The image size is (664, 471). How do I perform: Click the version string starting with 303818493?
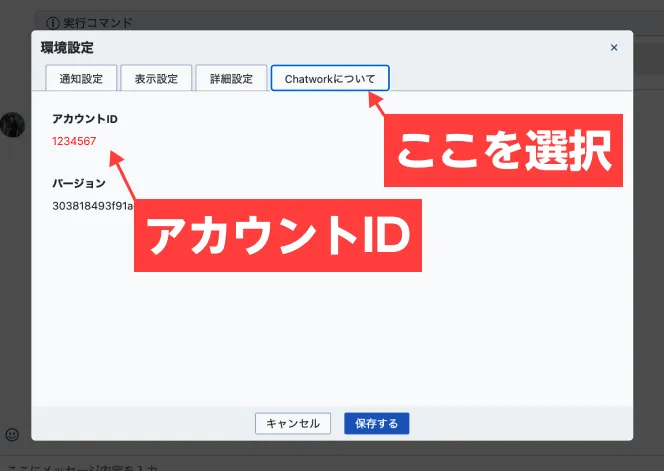tap(92, 206)
